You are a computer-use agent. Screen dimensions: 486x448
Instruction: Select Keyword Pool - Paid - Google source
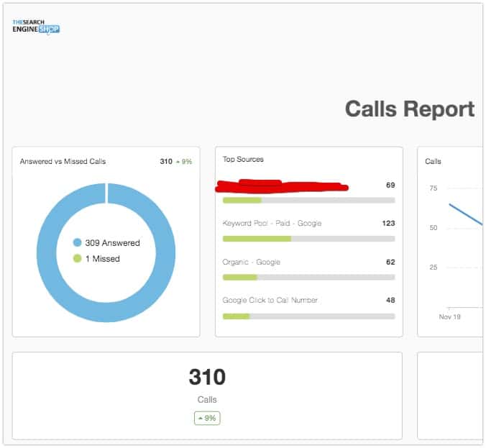point(272,223)
